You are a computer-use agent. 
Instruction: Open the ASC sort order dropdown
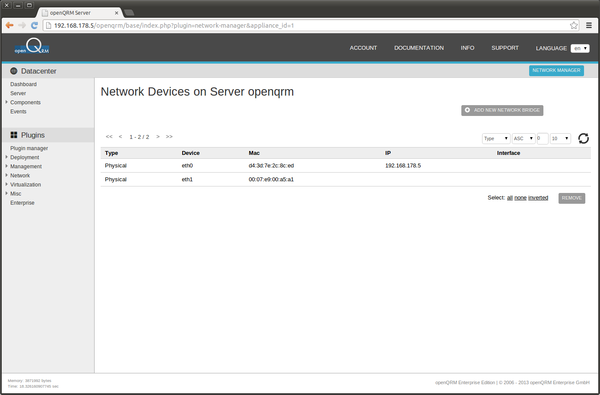[x=523, y=139]
